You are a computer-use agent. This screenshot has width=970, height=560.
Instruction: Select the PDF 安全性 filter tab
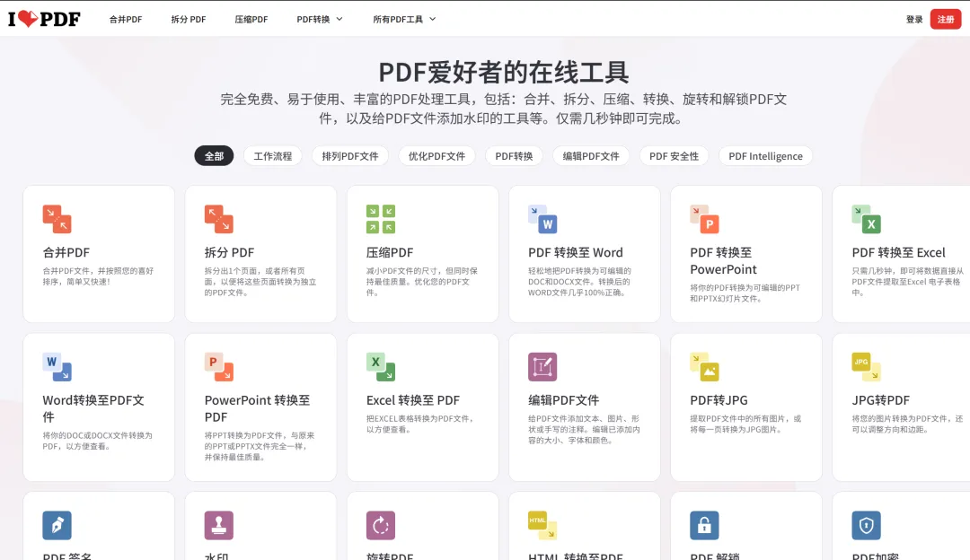click(675, 156)
